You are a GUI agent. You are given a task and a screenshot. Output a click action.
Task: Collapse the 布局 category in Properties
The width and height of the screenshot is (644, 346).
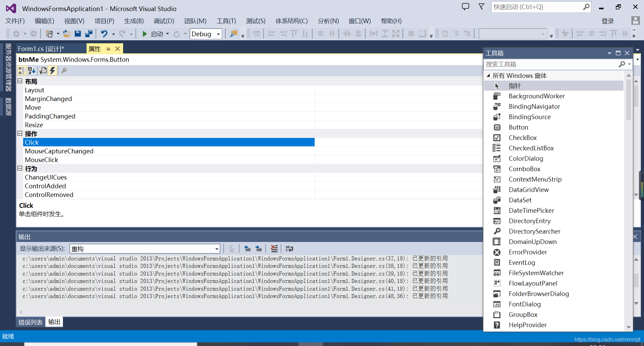click(20, 81)
